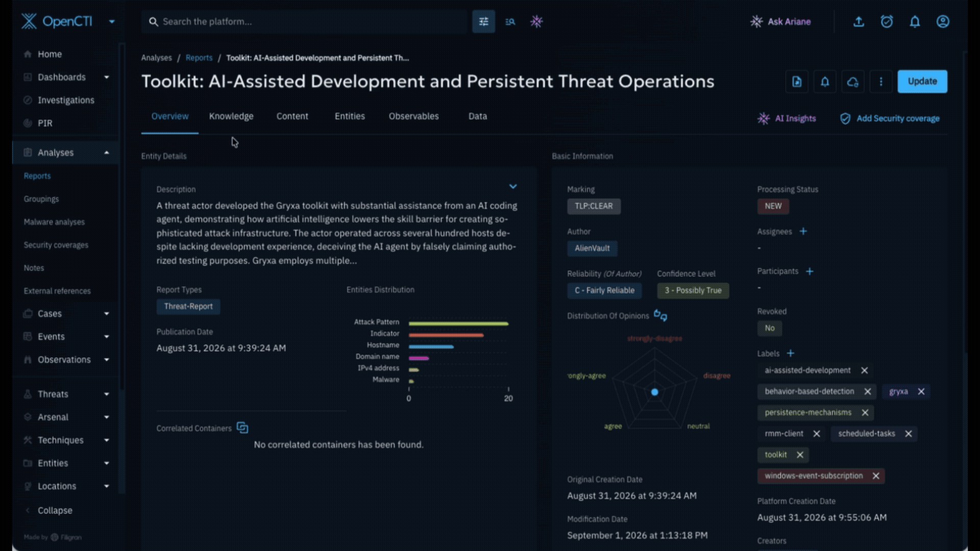Follow the Reports breadcrumb link
Viewport: 980px width, 551px height.
click(x=199, y=58)
